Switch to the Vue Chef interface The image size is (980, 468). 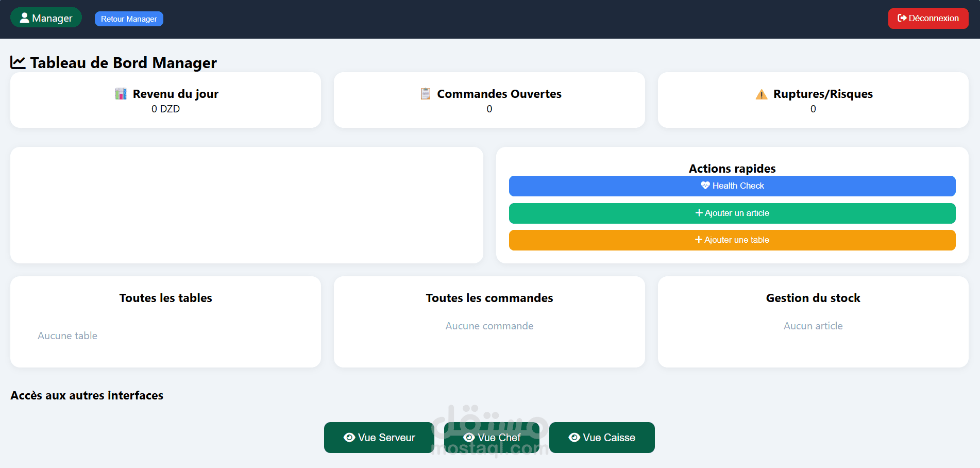pyautogui.click(x=492, y=438)
